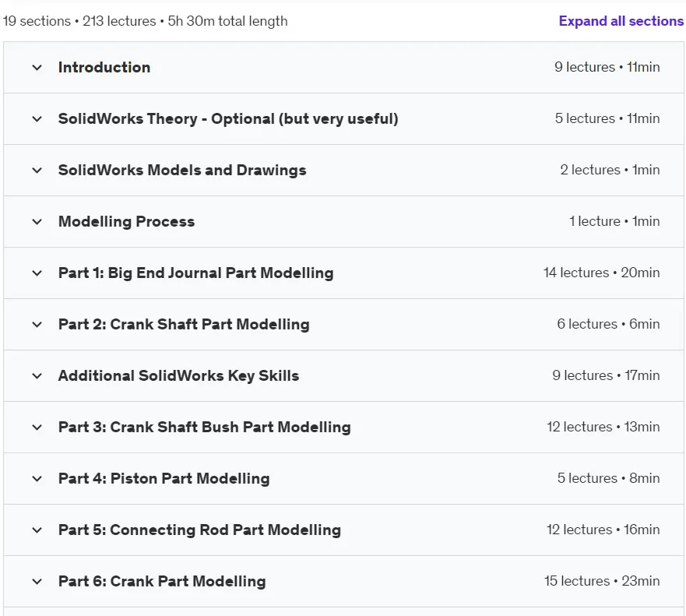Expand Part 3 Crank Shaft Bush chevron
Screen dimensions: 686x616
point(37,428)
